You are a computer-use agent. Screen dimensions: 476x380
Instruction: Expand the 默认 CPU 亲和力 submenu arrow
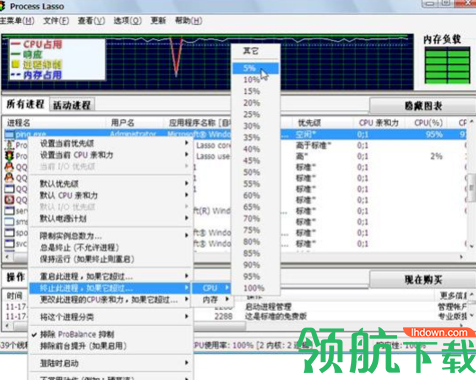(x=187, y=195)
